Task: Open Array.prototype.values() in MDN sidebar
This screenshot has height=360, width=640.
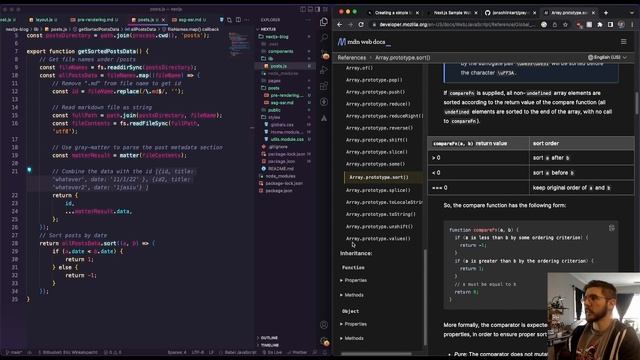Action: pyautogui.click(x=378, y=238)
